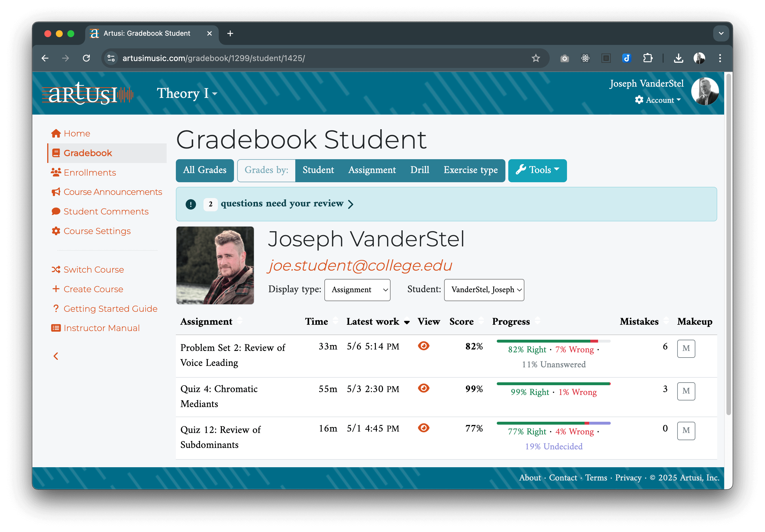Open the Student VanderStel, Joseph select
The image size is (765, 532).
[x=484, y=290]
